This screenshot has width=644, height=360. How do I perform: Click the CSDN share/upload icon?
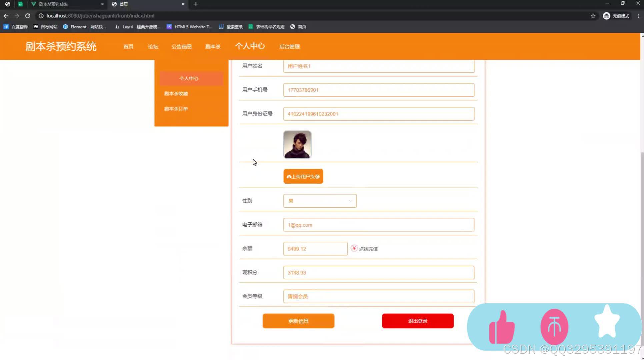pyautogui.click(x=555, y=327)
